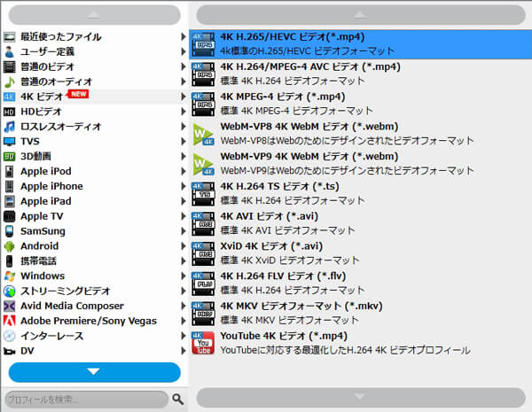
Task: Click the インターレース disc icon
Action: 10,336
